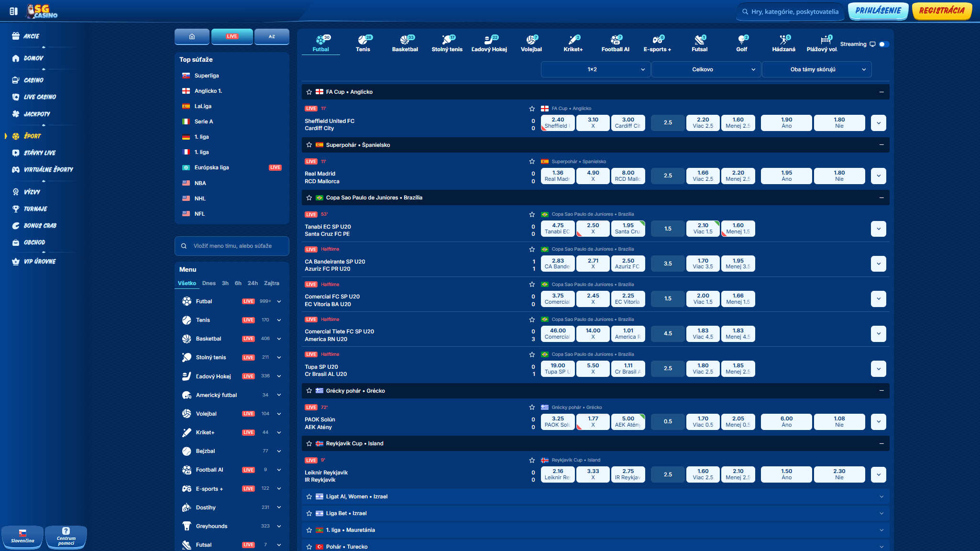
Task: Select the Basketbal icon in sports bar
Action: [405, 41]
